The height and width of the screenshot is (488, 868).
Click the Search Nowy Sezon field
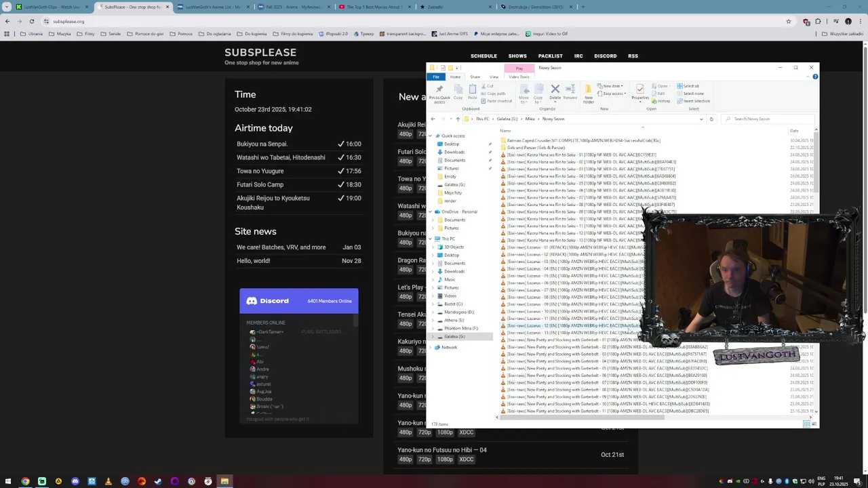coord(768,119)
